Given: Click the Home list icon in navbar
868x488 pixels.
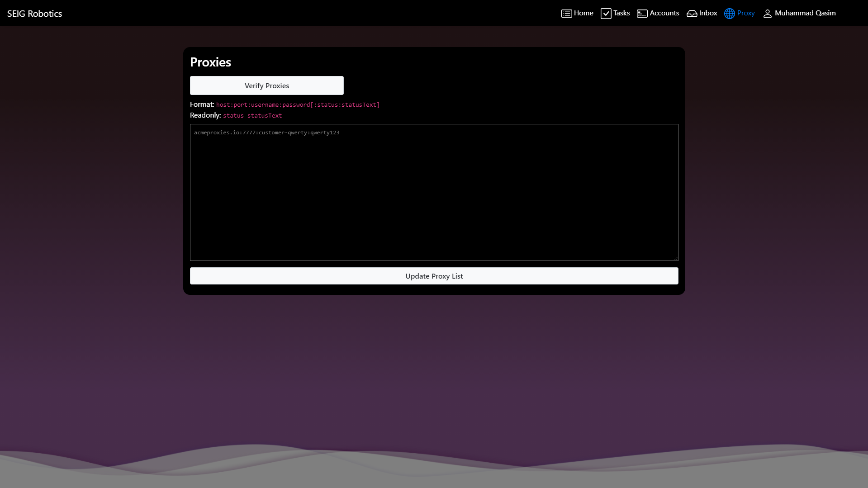Looking at the screenshot, I should click(x=566, y=14).
